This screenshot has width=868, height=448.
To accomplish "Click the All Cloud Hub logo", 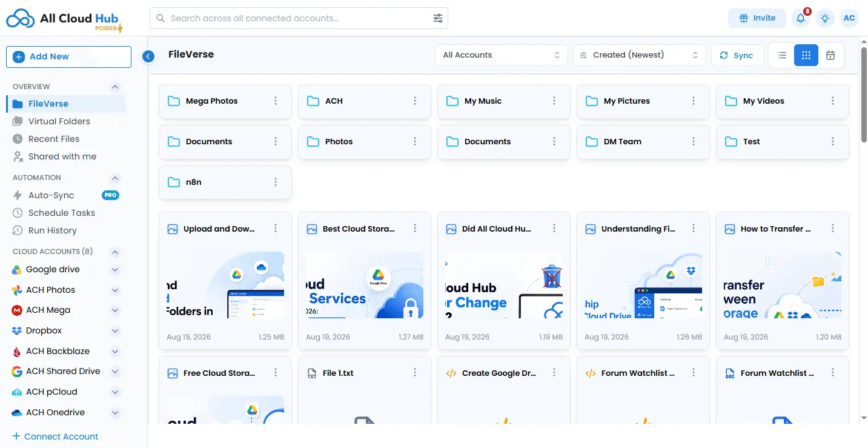I will click(x=64, y=20).
